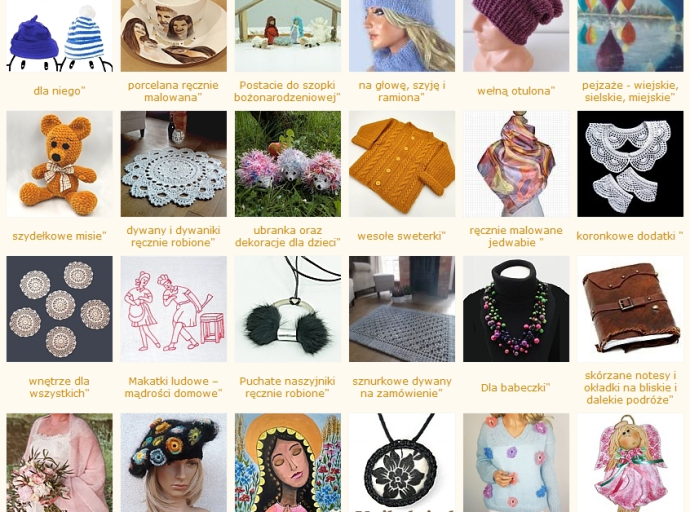Click the red embroidered folk makatka image
690x512 pixels.
[x=174, y=309]
